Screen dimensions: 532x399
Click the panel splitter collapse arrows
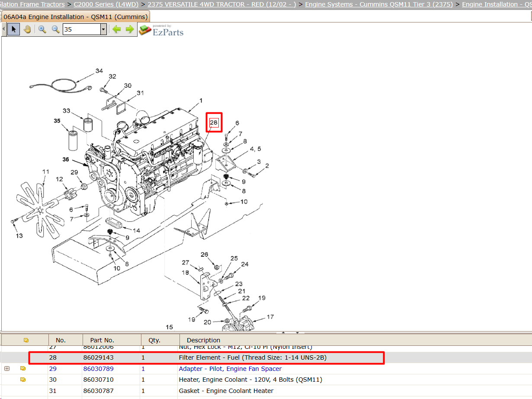pos(290,333)
